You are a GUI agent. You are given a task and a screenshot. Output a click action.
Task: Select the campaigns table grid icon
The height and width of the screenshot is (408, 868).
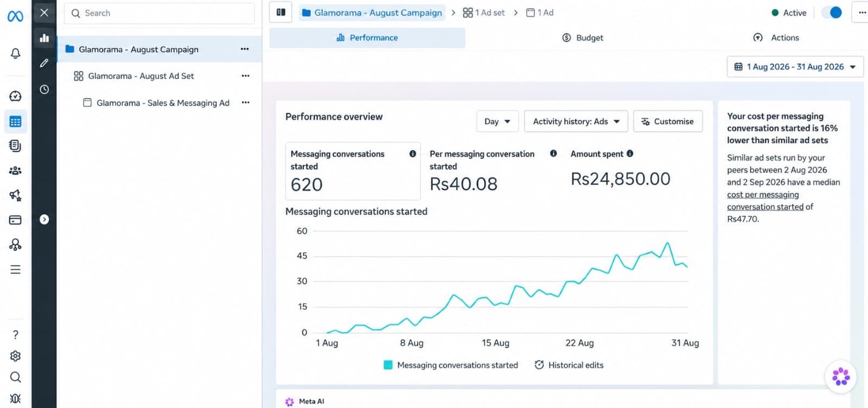(x=15, y=122)
